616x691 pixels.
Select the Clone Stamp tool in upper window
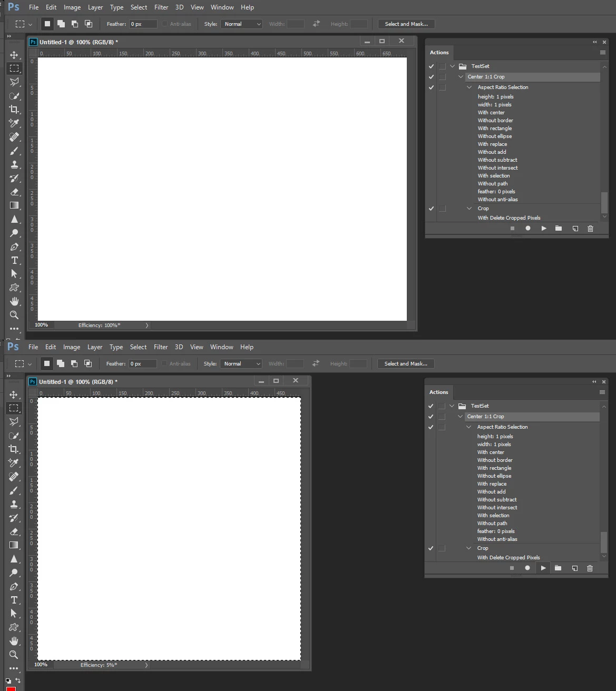click(x=14, y=164)
